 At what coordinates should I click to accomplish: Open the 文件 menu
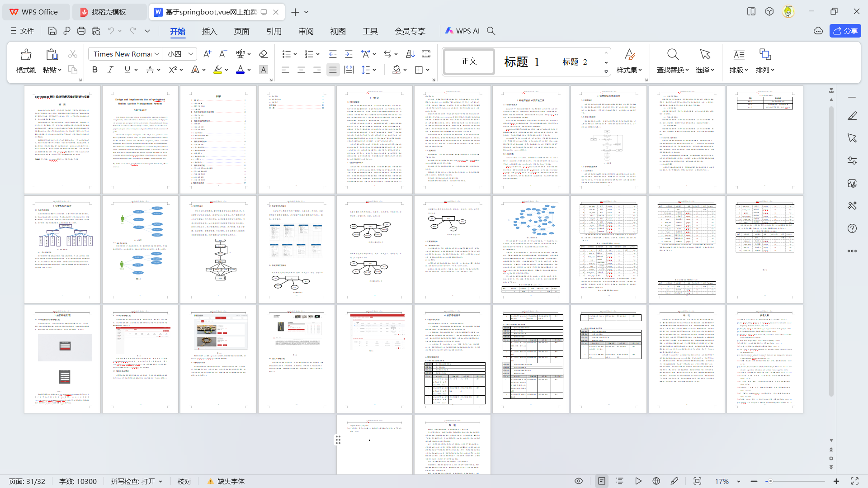tap(23, 31)
